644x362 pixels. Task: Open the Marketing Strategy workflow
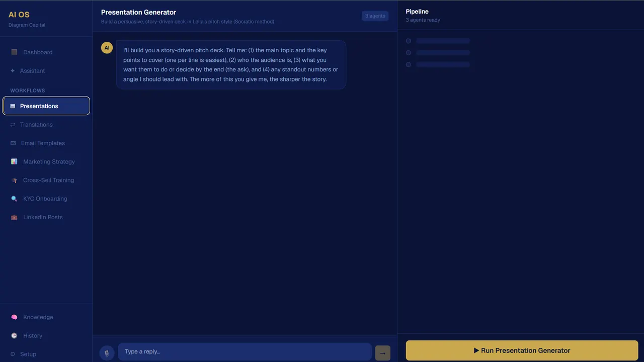46,162
